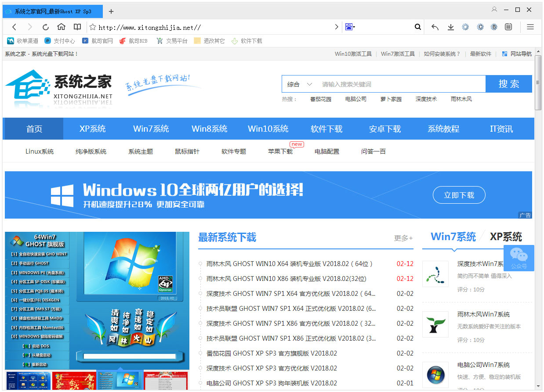Open the downloads arrow icon in toolbar
544x392 pixels.
click(450, 27)
